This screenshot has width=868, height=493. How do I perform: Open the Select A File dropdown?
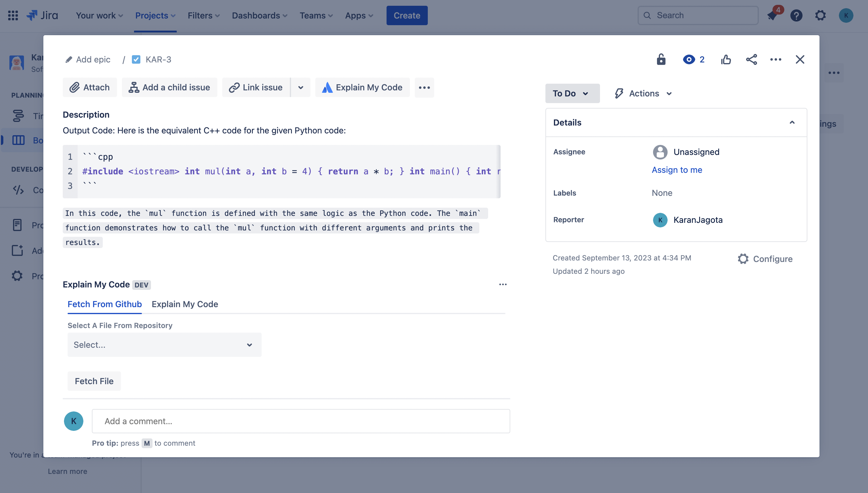[164, 345]
